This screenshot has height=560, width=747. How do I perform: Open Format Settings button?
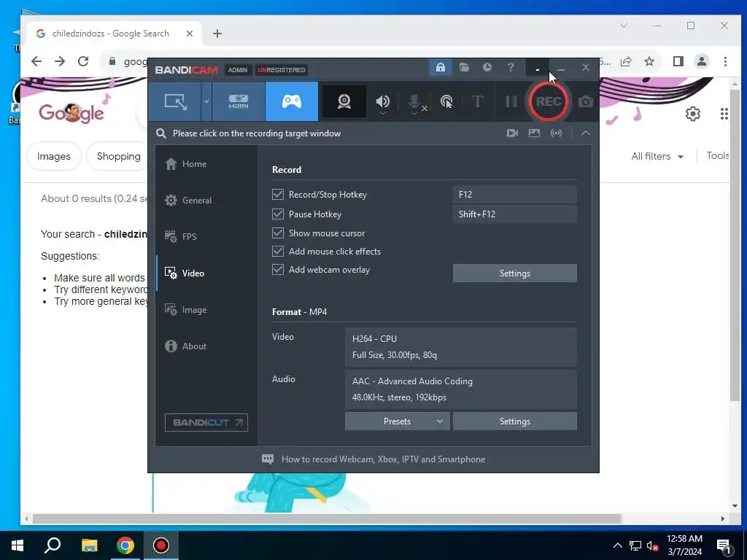(x=514, y=421)
